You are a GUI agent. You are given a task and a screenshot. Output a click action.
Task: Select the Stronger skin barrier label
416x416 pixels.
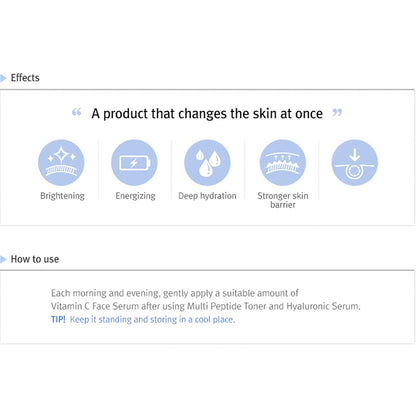pos(283,200)
